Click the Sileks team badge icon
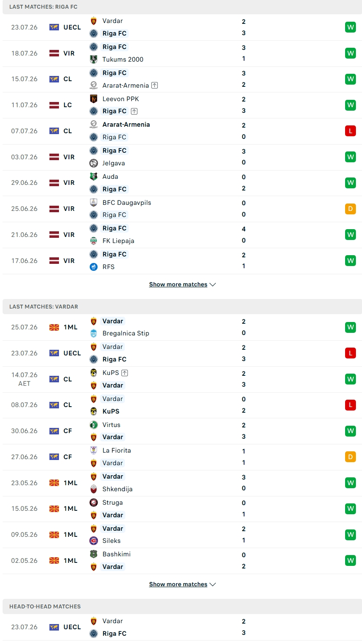 pyautogui.click(x=94, y=541)
